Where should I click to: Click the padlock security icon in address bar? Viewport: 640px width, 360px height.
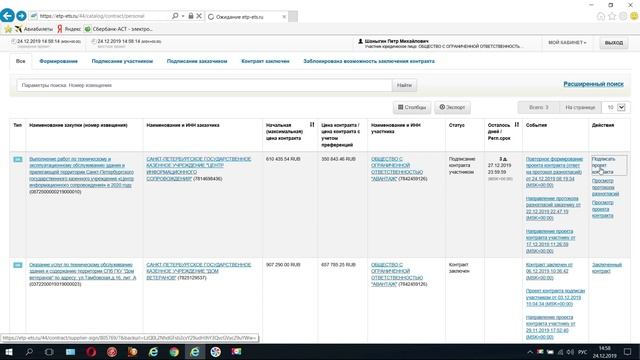coord(191,16)
